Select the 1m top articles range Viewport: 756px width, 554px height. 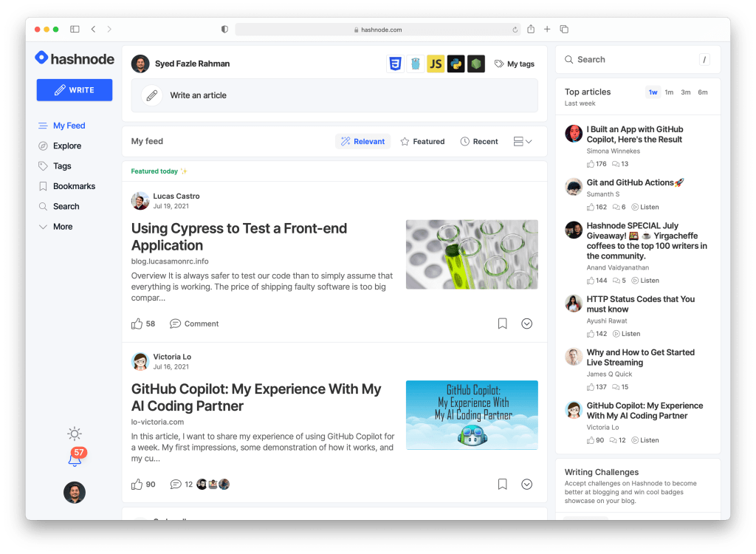click(x=669, y=92)
